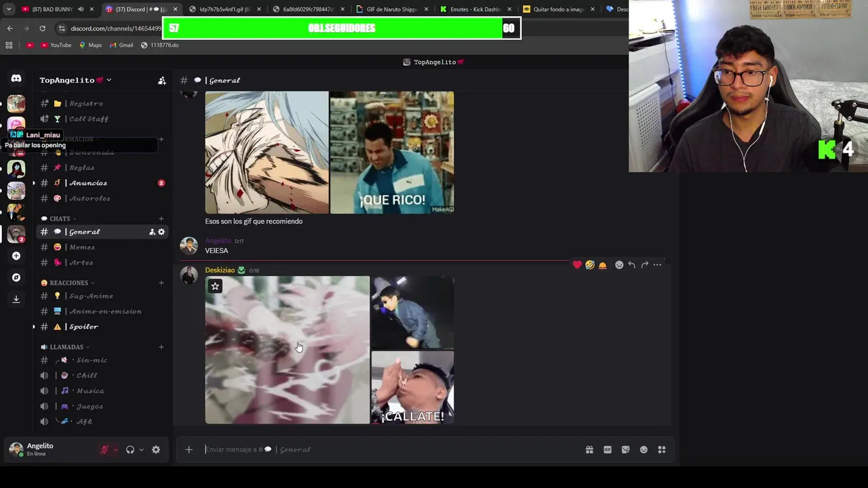Open GIF picker in message bar
The image size is (868, 488).
click(608, 449)
